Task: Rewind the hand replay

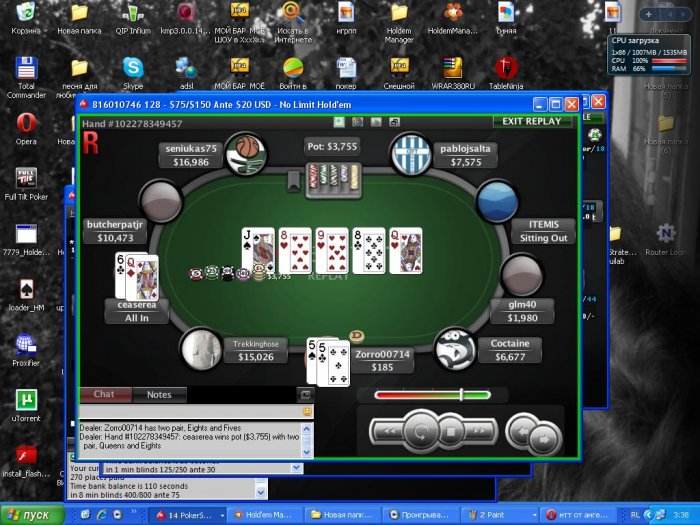Action: 388,431
